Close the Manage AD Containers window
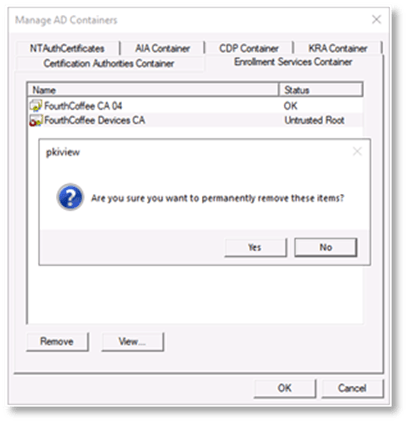The height and width of the screenshot is (422, 407). click(376, 19)
